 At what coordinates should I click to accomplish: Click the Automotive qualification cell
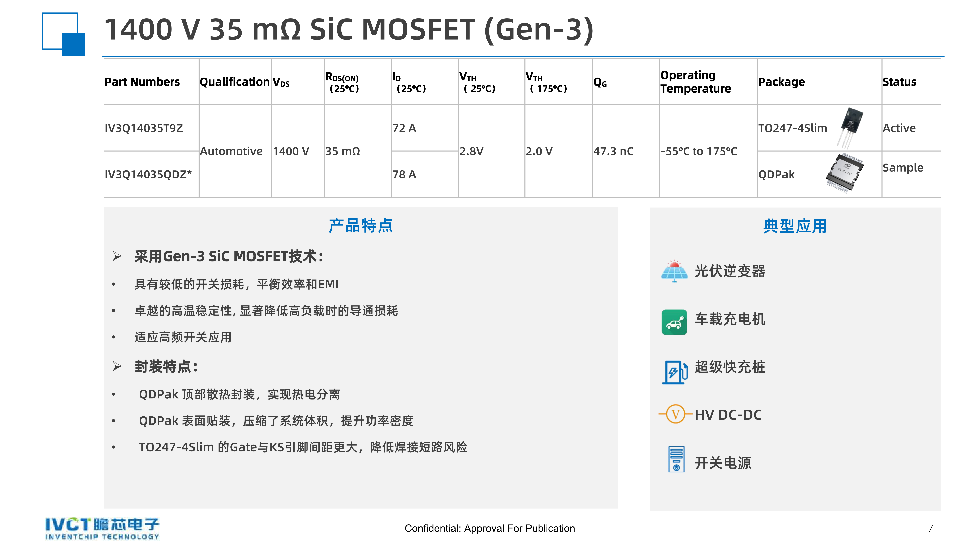pos(231,151)
